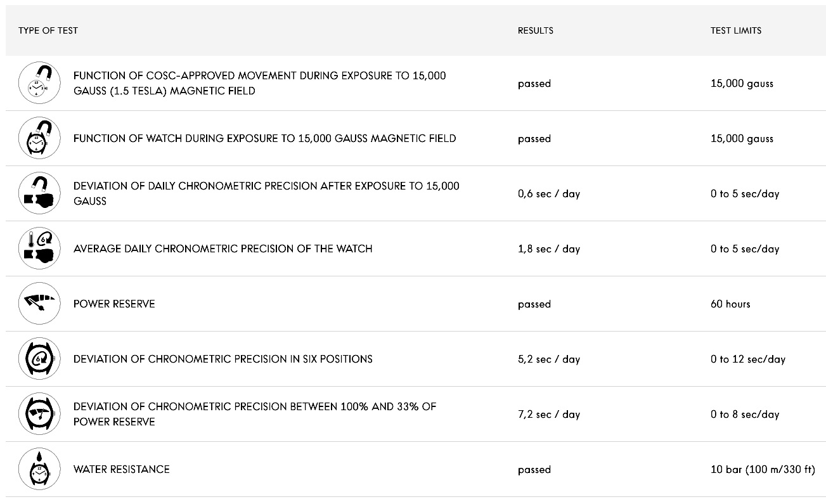Select the TYPE OF TEST column header
Image resolution: width=826 pixels, height=504 pixels.
coord(48,30)
